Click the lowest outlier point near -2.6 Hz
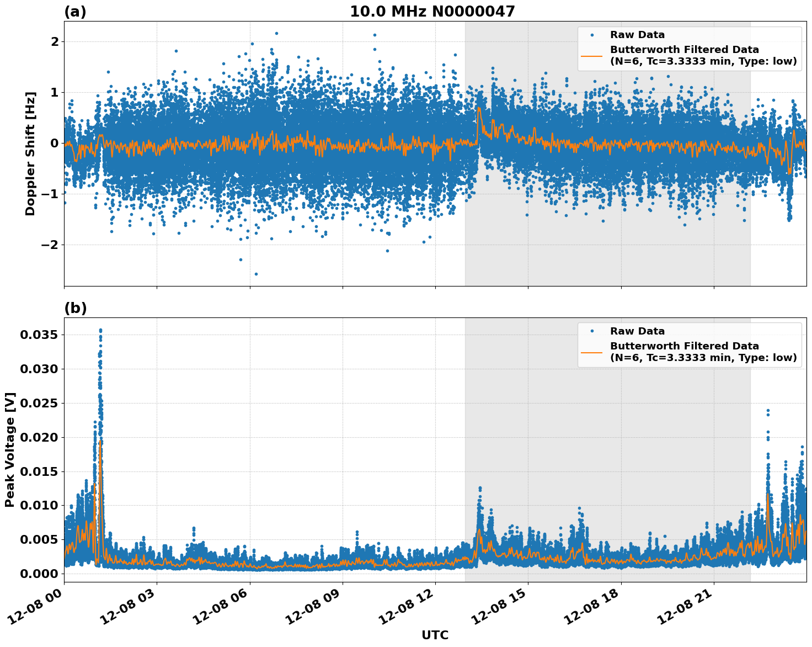Viewport: 812px width, 647px height. 256,273
